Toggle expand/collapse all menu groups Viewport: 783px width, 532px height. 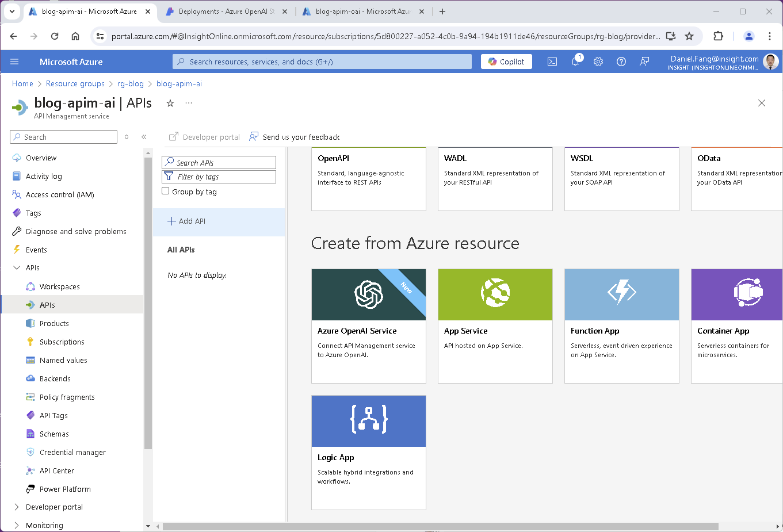(x=127, y=137)
